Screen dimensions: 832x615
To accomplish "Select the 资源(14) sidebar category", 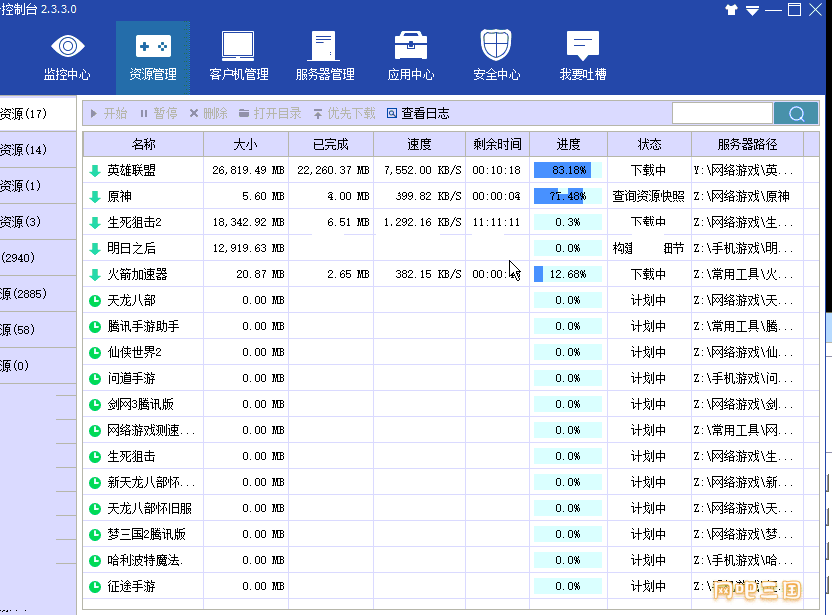I will (38, 150).
